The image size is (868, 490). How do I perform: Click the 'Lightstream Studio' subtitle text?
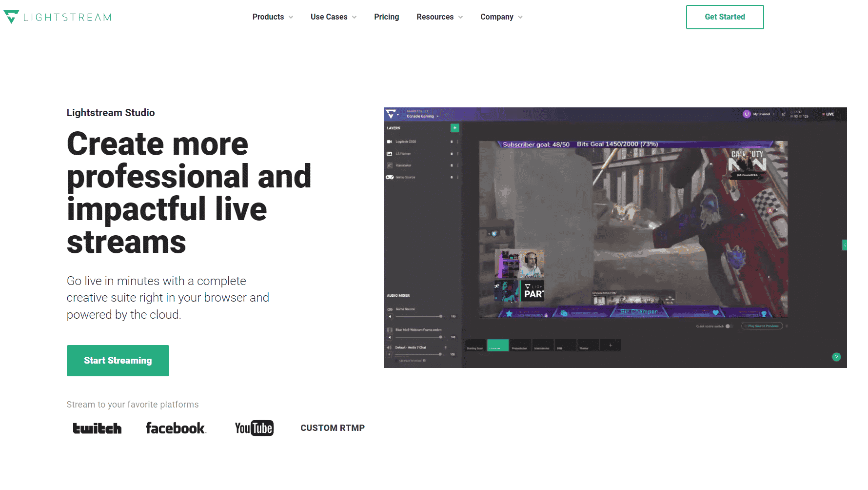[x=111, y=113]
